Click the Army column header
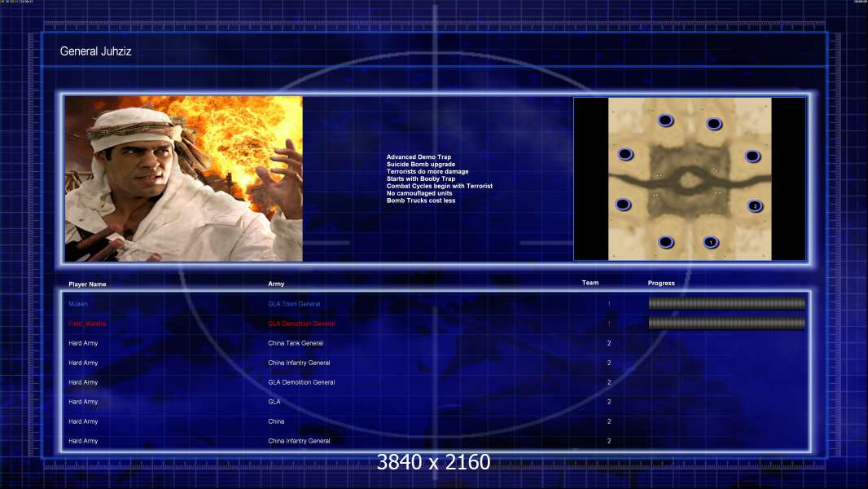Viewport: 868px width, 489px height. (276, 284)
